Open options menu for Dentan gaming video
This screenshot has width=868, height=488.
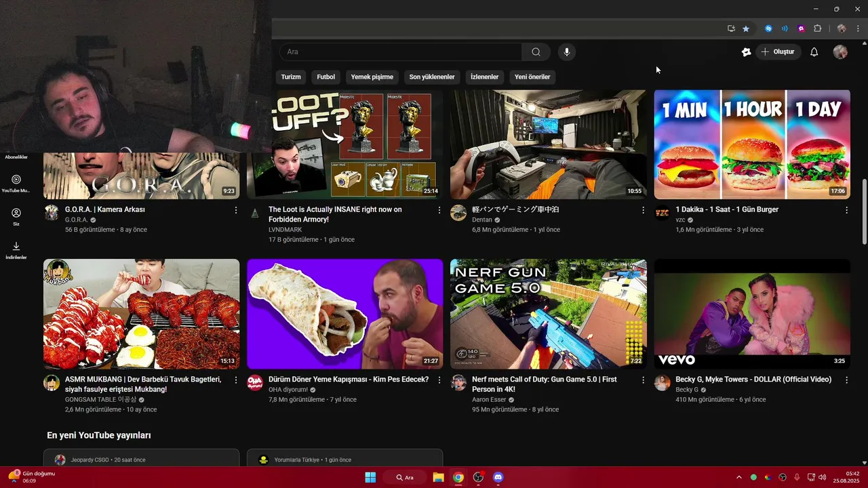(643, 210)
